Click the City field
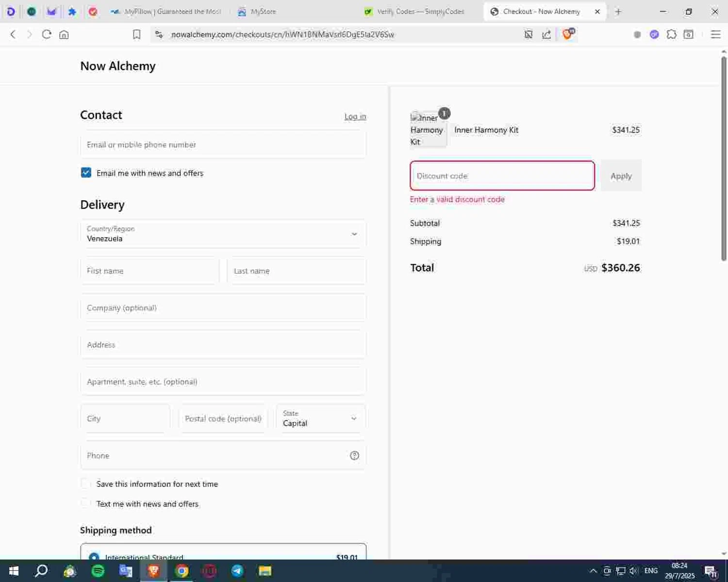This screenshot has height=582, width=728. [x=125, y=418]
